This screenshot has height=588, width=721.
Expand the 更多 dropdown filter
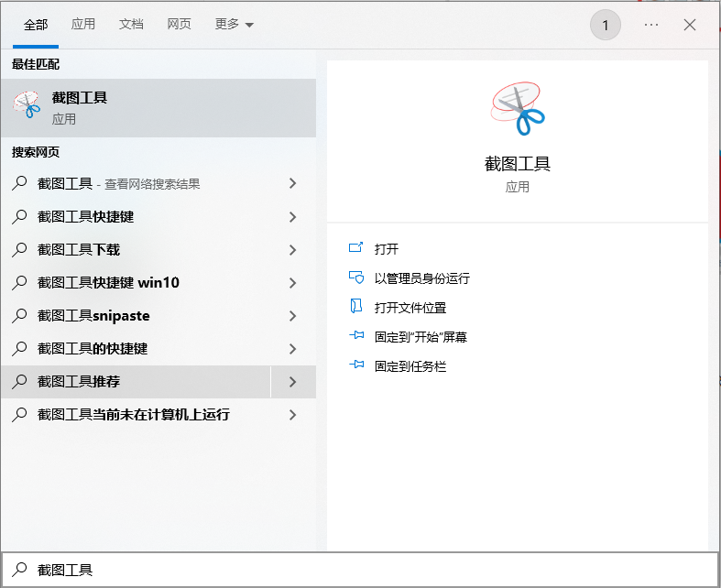[x=235, y=25]
